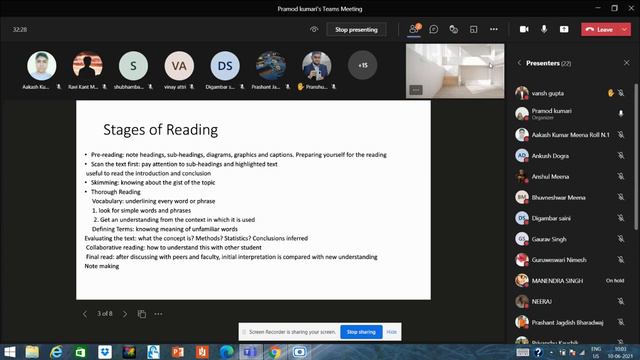
Task: Click Aakash Kumar Meena's muted mic icon
Action: pos(621,134)
